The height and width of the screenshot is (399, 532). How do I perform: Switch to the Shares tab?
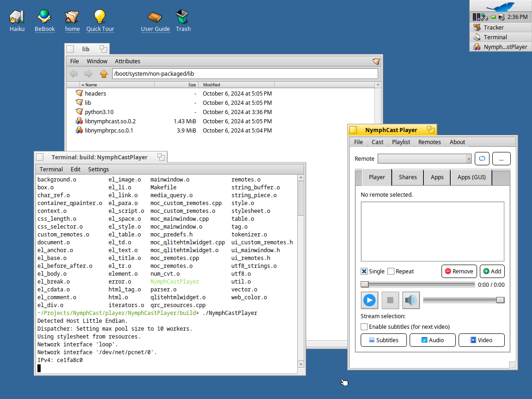(408, 177)
